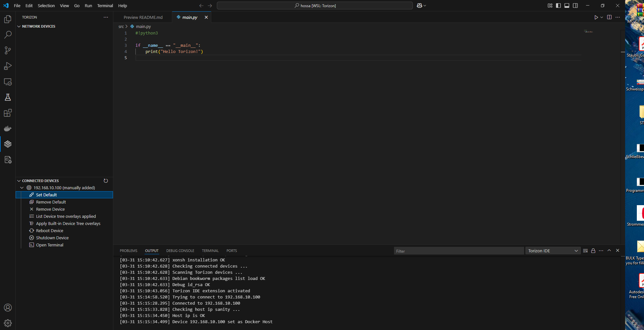Collapse the 192.168.10.100 device node

[22, 188]
